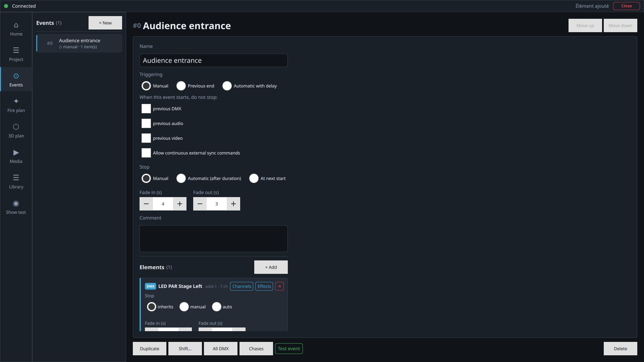Remove LED PAR Stage Left element
The image size is (644, 362).
point(279,286)
